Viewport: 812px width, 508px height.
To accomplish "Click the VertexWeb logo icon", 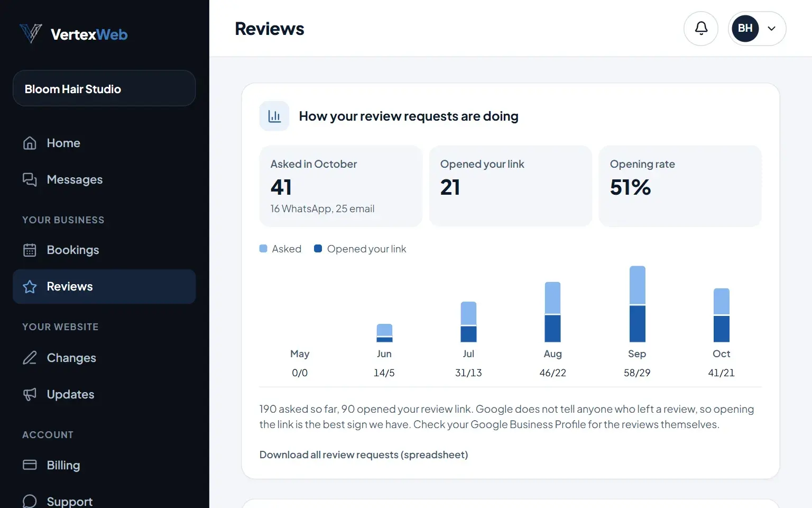I will click(x=31, y=34).
